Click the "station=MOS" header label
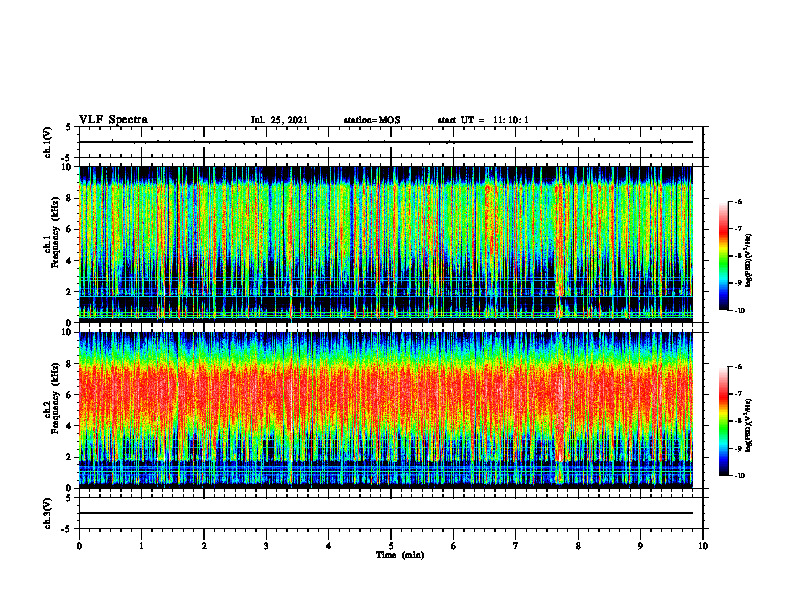The height and width of the screenshot is (612, 792). [x=372, y=120]
